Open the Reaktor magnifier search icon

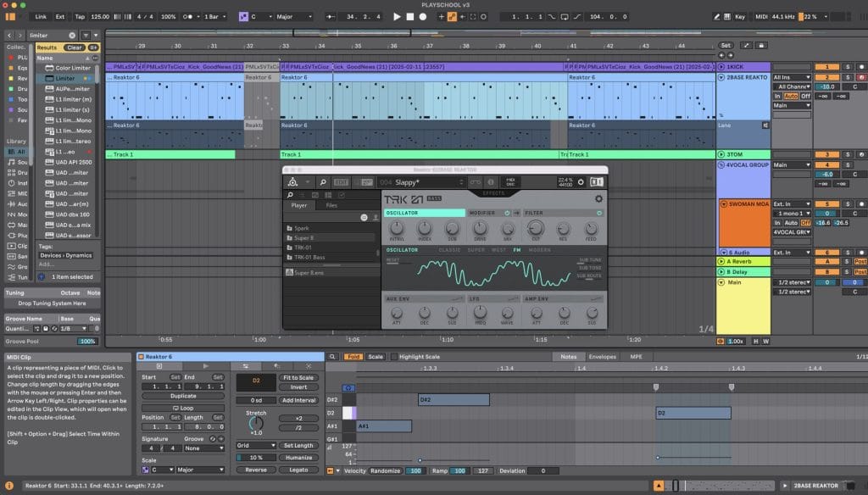click(x=323, y=181)
